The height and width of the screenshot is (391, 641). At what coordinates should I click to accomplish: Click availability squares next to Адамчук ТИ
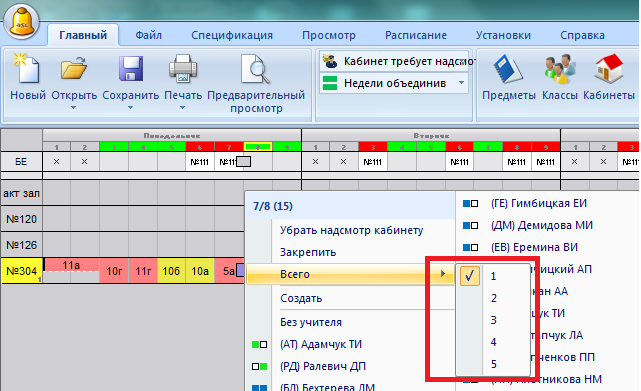pos(260,344)
